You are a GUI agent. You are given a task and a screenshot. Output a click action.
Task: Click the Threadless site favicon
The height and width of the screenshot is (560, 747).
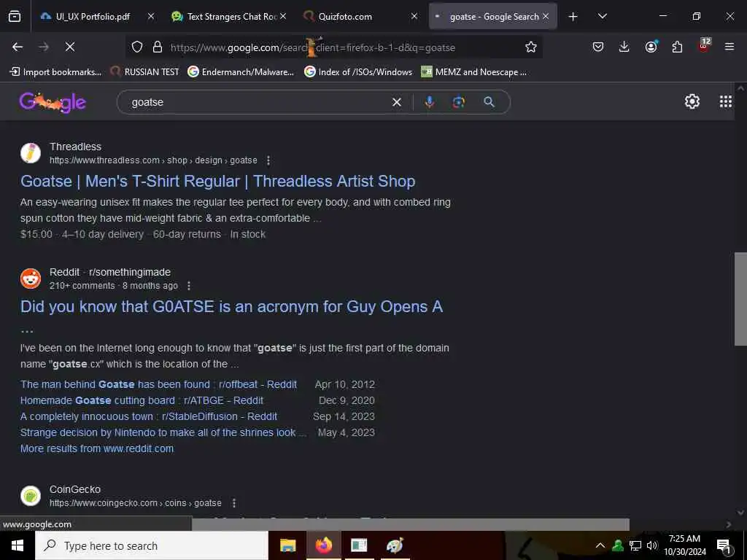point(31,153)
